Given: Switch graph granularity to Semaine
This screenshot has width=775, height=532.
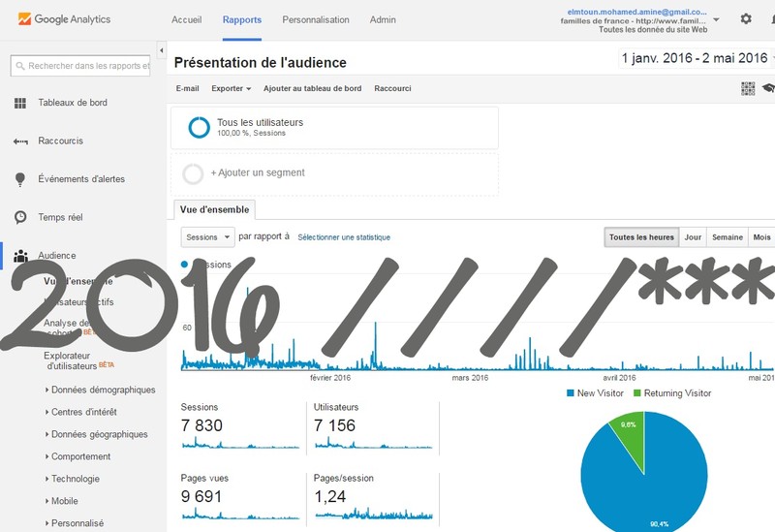Looking at the screenshot, I should [728, 237].
